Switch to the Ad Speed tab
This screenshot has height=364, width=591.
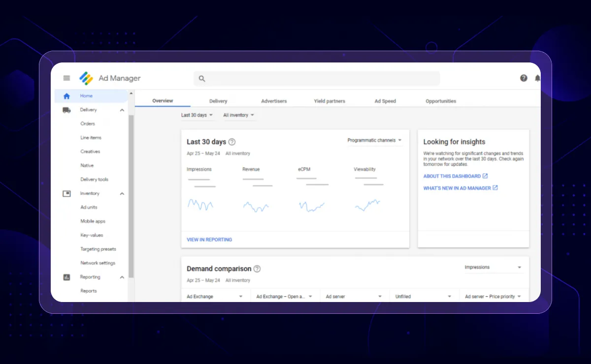[x=385, y=101]
